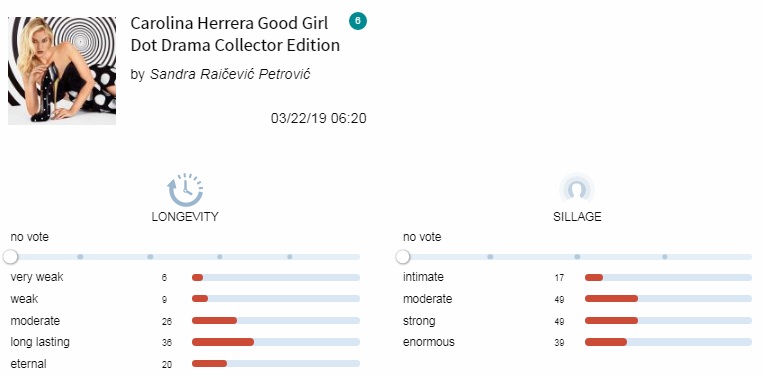The image size is (764, 377).
Task: Open the Carolina Herrera Good Girl Dot Drama title link
Action: [x=235, y=34]
